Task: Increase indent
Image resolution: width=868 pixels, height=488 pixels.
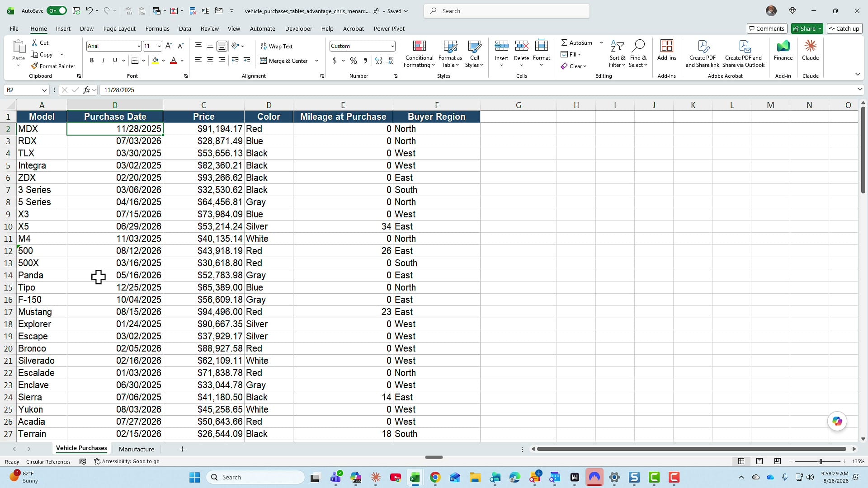Action: pyautogui.click(x=247, y=61)
